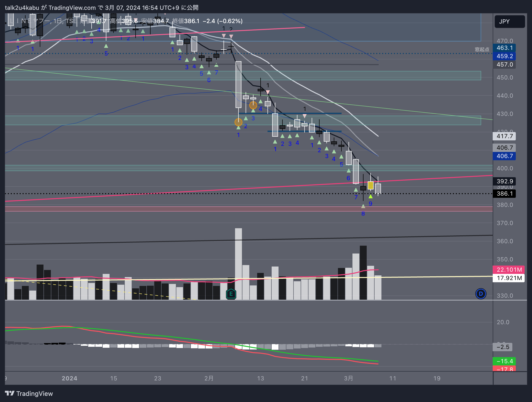532x402 pixels.
Task: Click the lower orange circle marker above count 1
Action: (x=238, y=122)
